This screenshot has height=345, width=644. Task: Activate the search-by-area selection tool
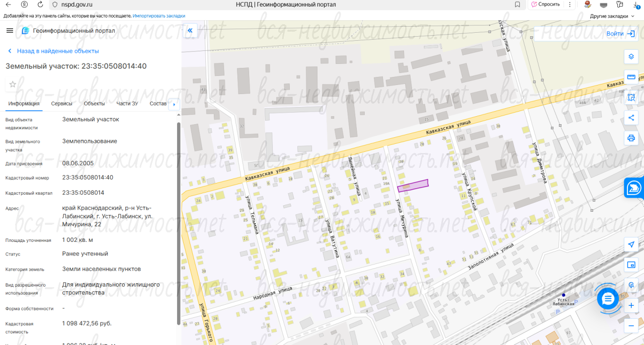[631, 98]
